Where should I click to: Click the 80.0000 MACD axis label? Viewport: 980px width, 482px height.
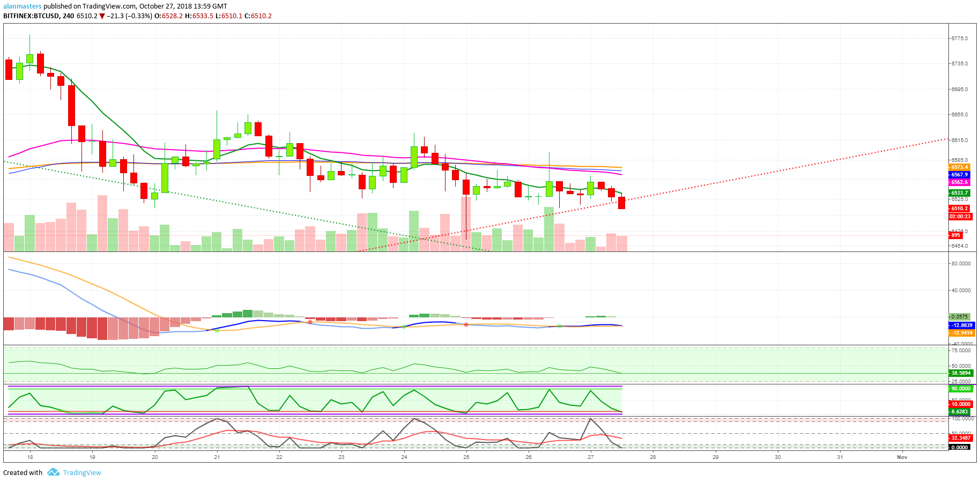pyautogui.click(x=961, y=264)
